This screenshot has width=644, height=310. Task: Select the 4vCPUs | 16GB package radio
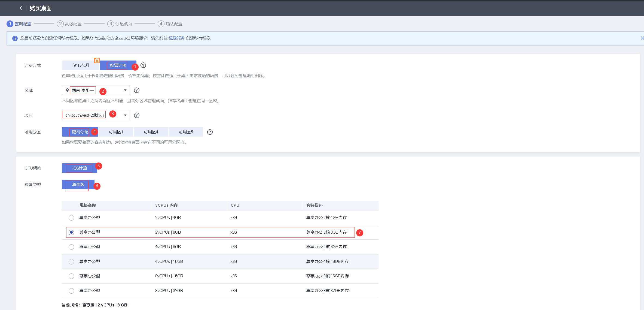[x=71, y=262]
